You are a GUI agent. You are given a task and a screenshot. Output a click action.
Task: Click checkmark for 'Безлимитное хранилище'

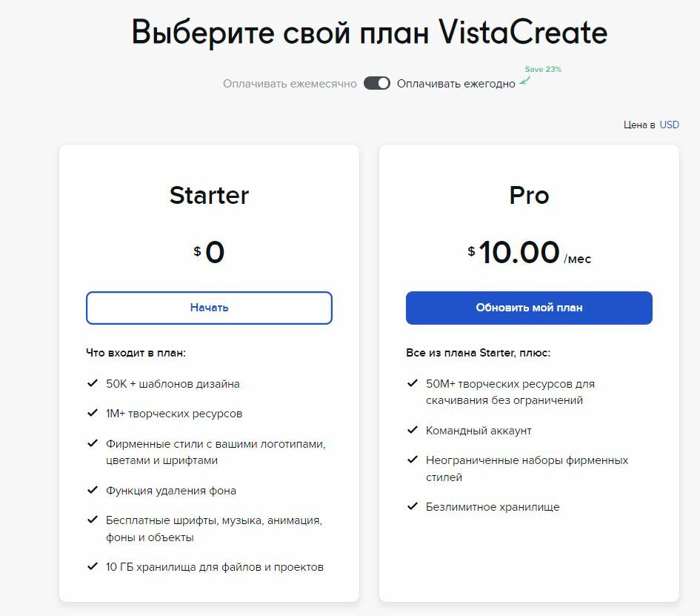[x=413, y=506]
